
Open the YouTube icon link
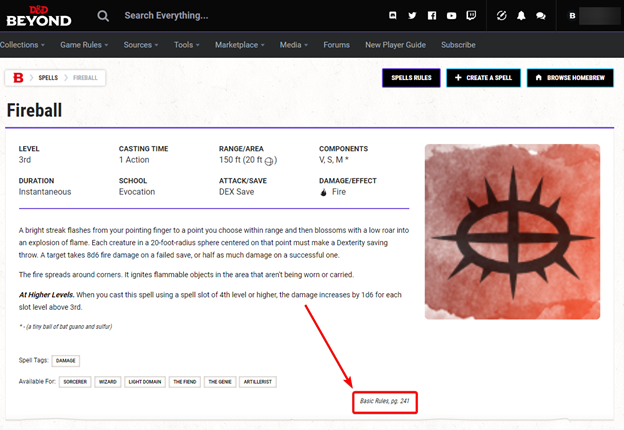point(451,16)
